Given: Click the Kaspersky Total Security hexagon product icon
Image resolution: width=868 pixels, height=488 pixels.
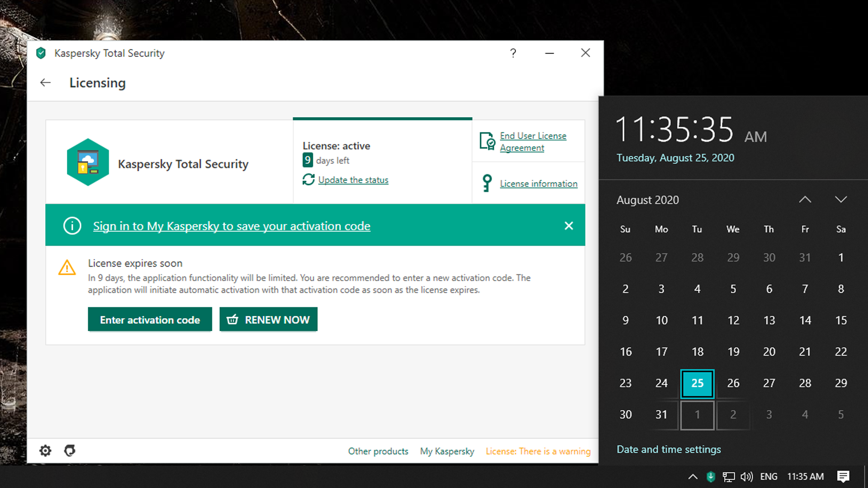Looking at the screenshot, I should pos(88,163).
